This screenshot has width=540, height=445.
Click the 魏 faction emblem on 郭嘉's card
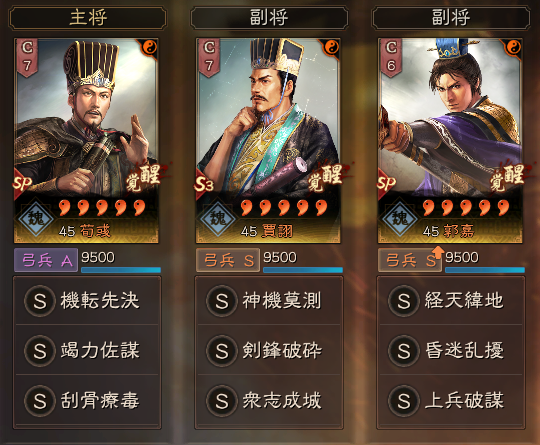(x=399, y=218)
